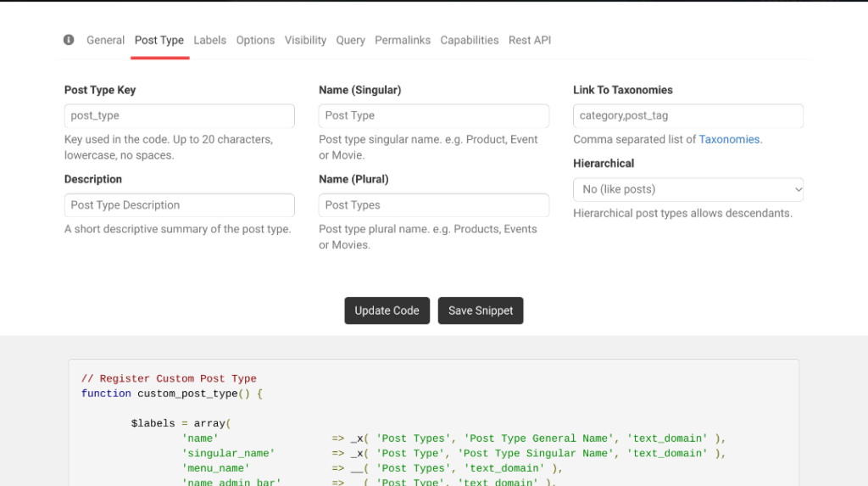868x486 pixels.
Task: Click the Link To Taxonomies field
Action: coord(688,116)
